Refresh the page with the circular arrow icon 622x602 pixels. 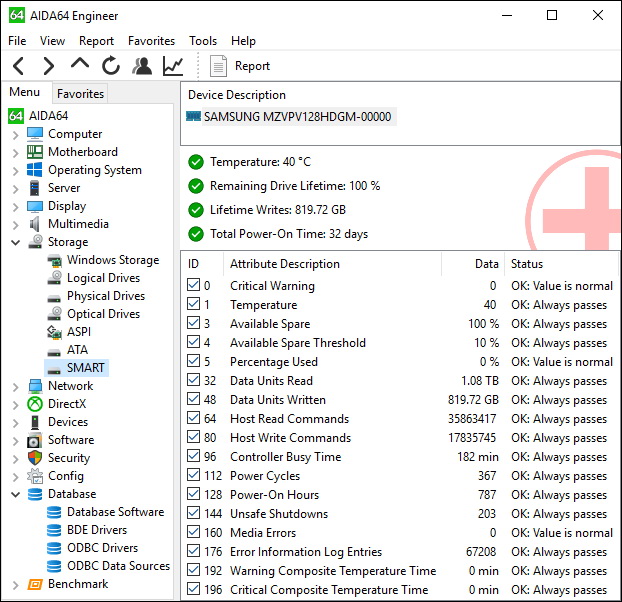tap(111, 65)
